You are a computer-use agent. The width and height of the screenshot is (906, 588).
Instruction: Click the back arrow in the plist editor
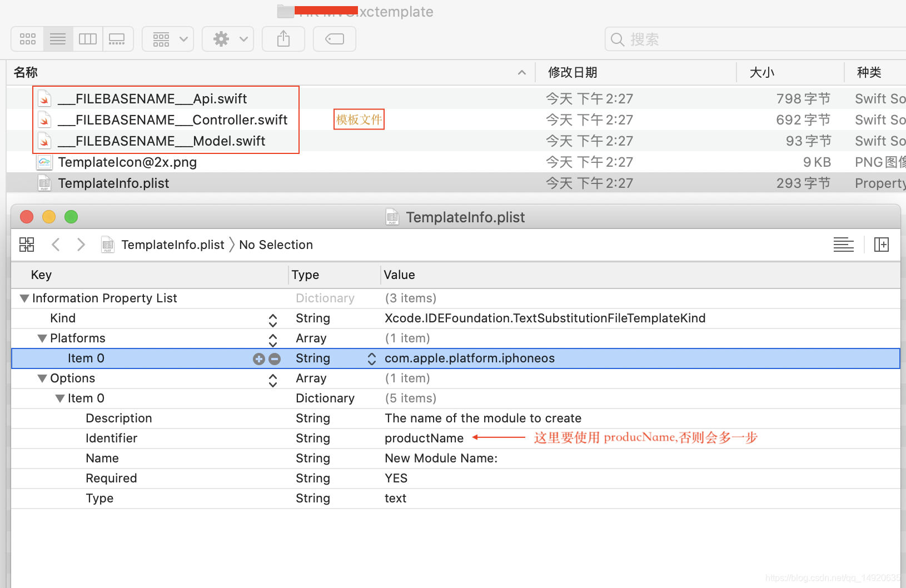(55, 245)
